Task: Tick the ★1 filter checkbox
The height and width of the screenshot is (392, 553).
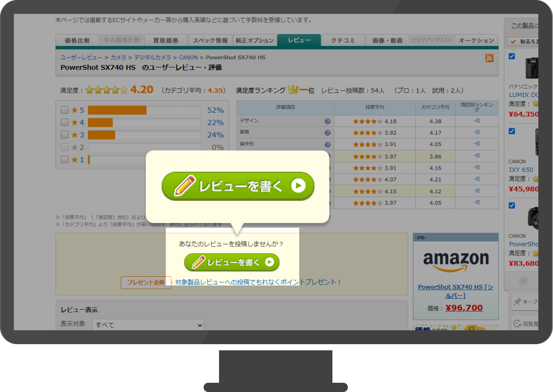Action: click(x=65, y=159)
